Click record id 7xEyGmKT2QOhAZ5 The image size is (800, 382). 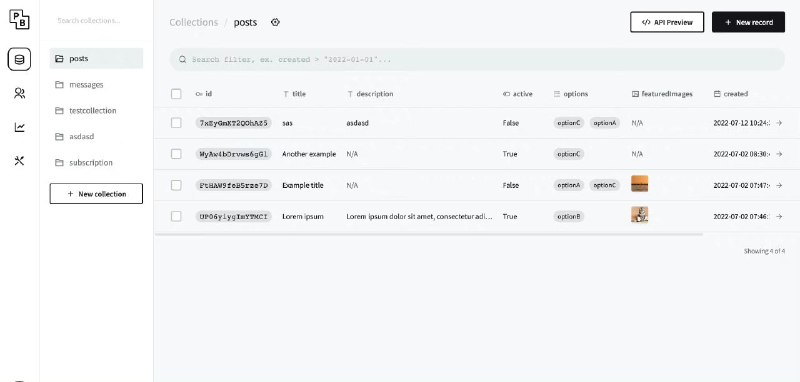click(233, 123)
